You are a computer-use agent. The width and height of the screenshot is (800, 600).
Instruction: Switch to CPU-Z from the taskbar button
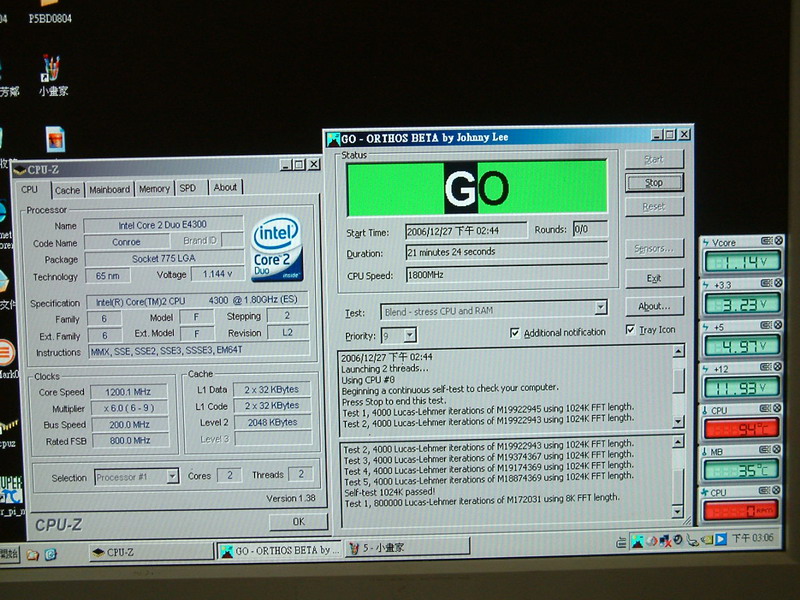152,552
